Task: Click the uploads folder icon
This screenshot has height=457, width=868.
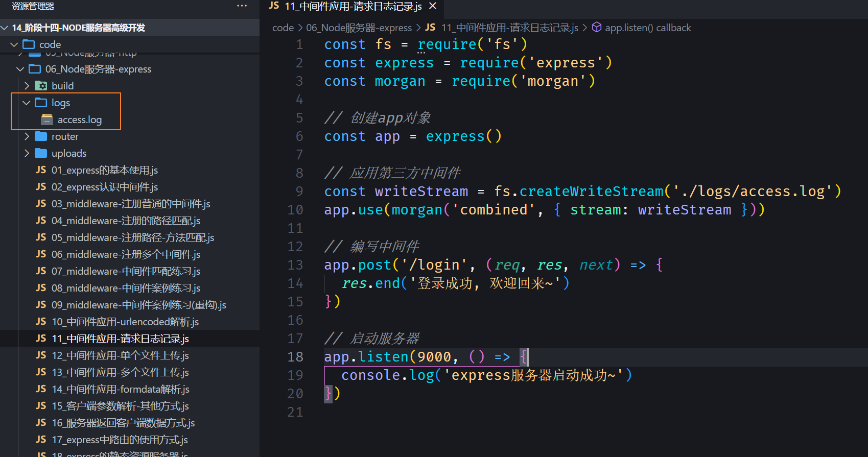Action: click(x=41, y=153)
